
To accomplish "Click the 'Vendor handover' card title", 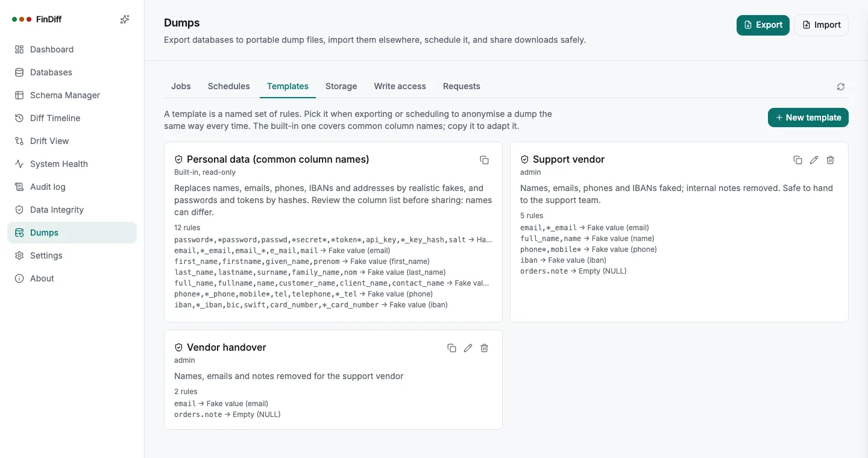I will 226,348.
